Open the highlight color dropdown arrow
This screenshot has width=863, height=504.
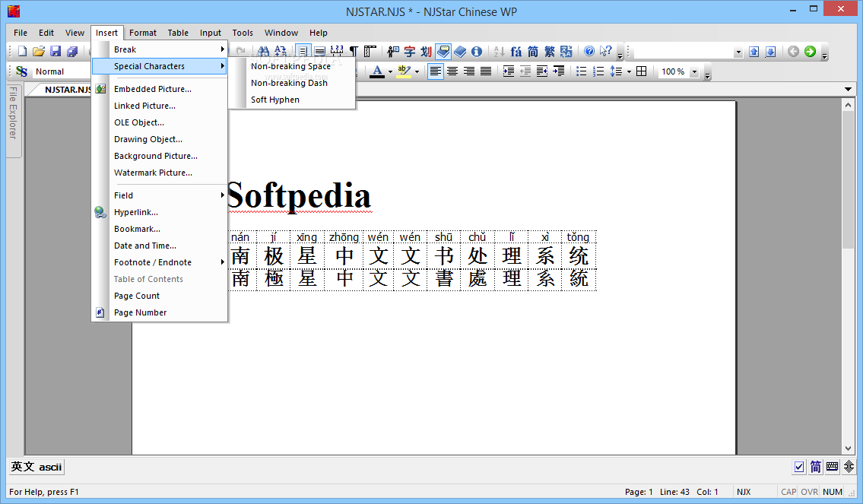coord(417,71)
